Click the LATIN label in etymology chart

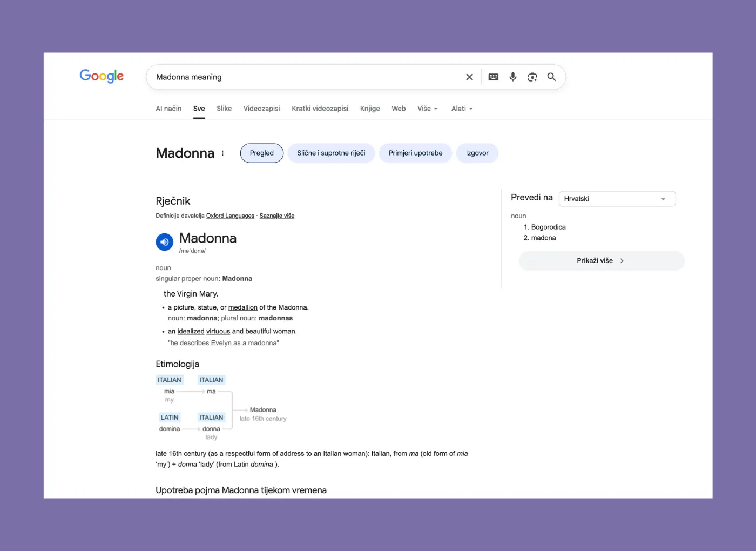click(170, 418)
